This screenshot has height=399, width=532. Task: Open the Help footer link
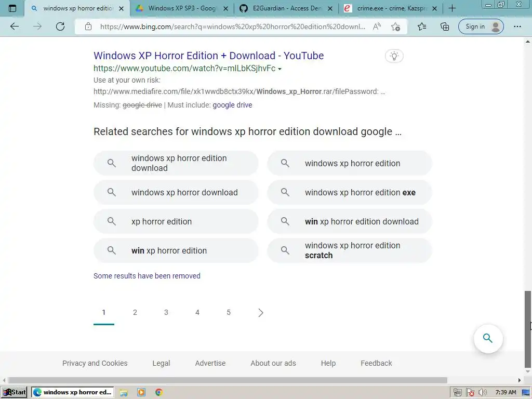coord(328,363)
